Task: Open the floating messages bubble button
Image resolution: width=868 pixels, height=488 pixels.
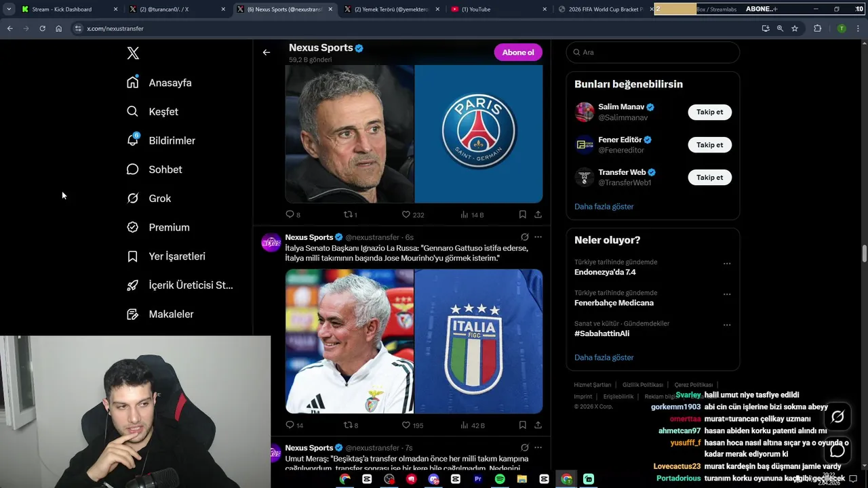Action: tap(837, 449)
